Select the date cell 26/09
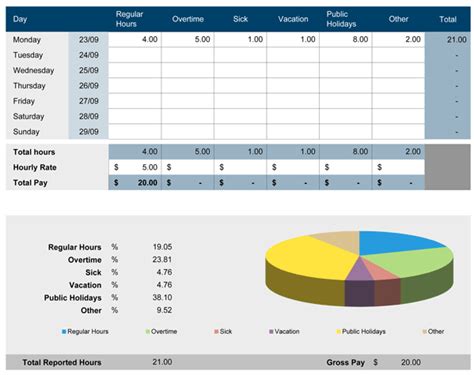Screen dimensions: 474x375 (89, 86)
